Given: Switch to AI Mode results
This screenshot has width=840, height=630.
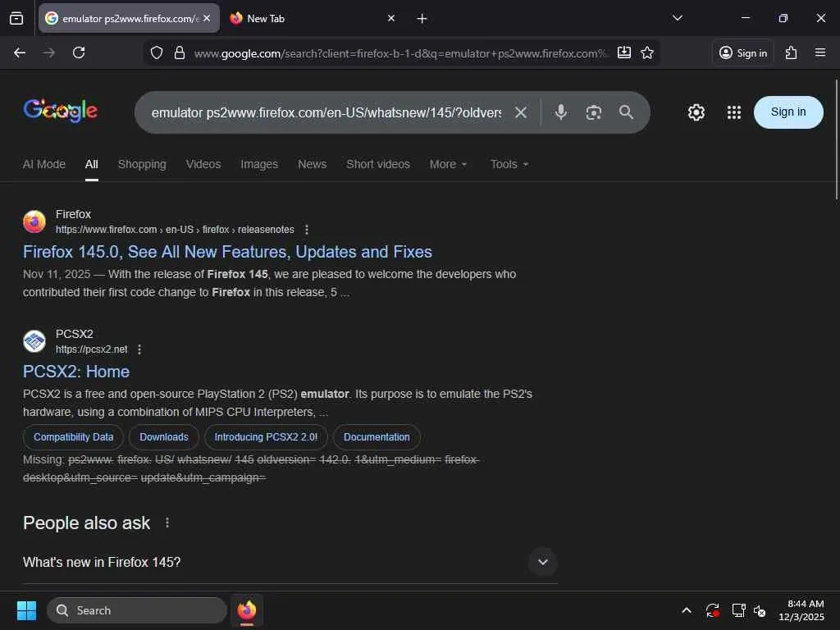Looking at the screenshot, I should click(x=44, y=164).
